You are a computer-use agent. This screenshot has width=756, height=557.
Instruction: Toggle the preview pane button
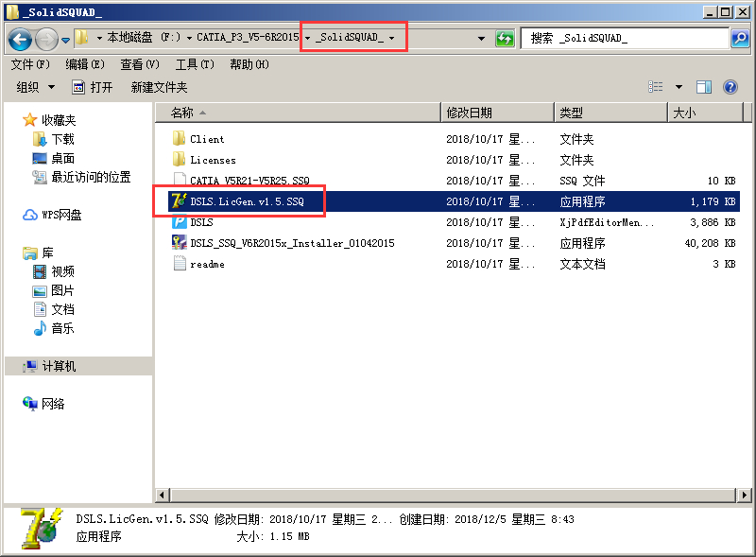click(704, 87)
